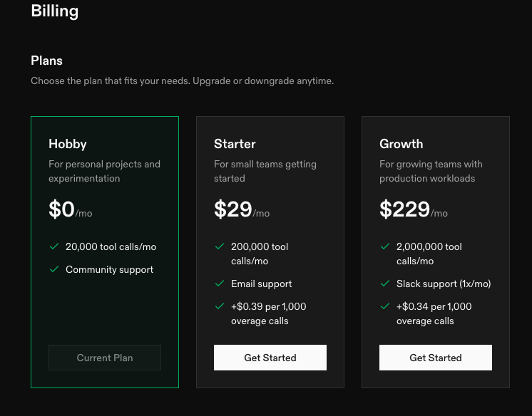This screenshot has width=532, height=416.
Task: Select the Hobby plan card heading
Action: 68,144
